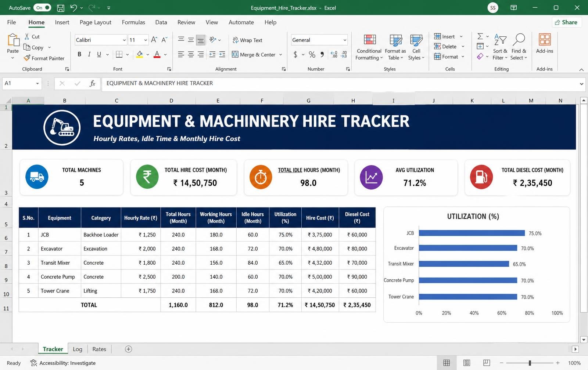
Task: Apply yellow fill color bucket
Action: click(140, 54)
